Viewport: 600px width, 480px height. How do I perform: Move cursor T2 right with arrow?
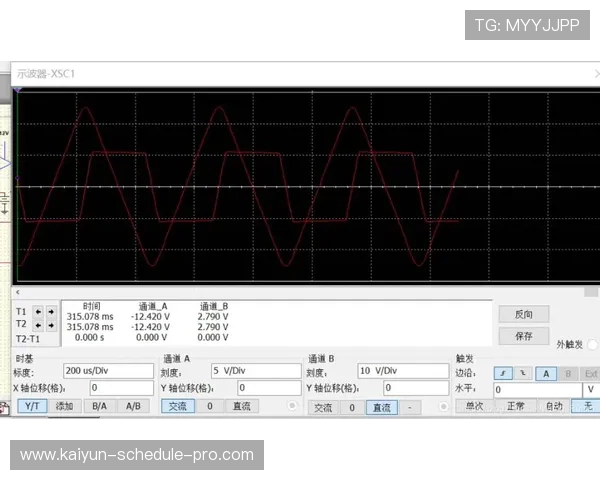[x=51, y=326]
